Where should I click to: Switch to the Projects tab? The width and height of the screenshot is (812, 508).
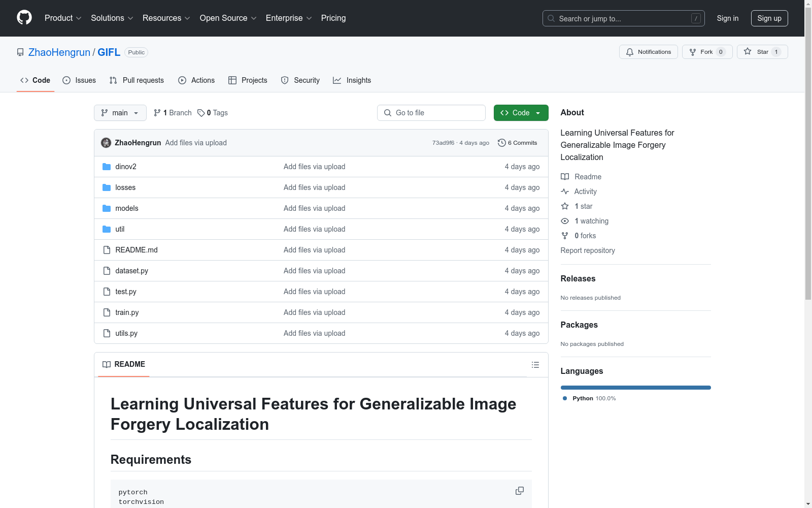point(248,80)
